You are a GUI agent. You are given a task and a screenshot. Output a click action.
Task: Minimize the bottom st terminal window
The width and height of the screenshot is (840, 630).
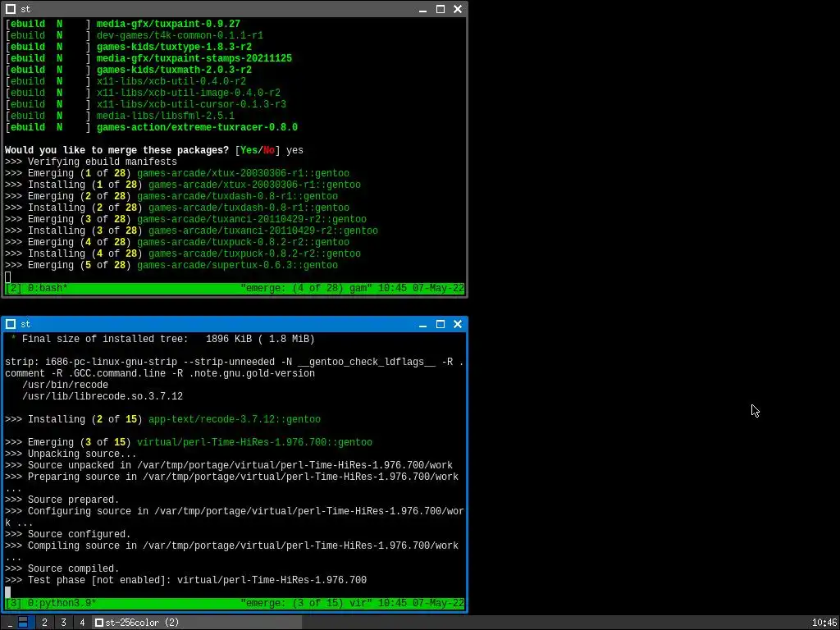(422, 324)
